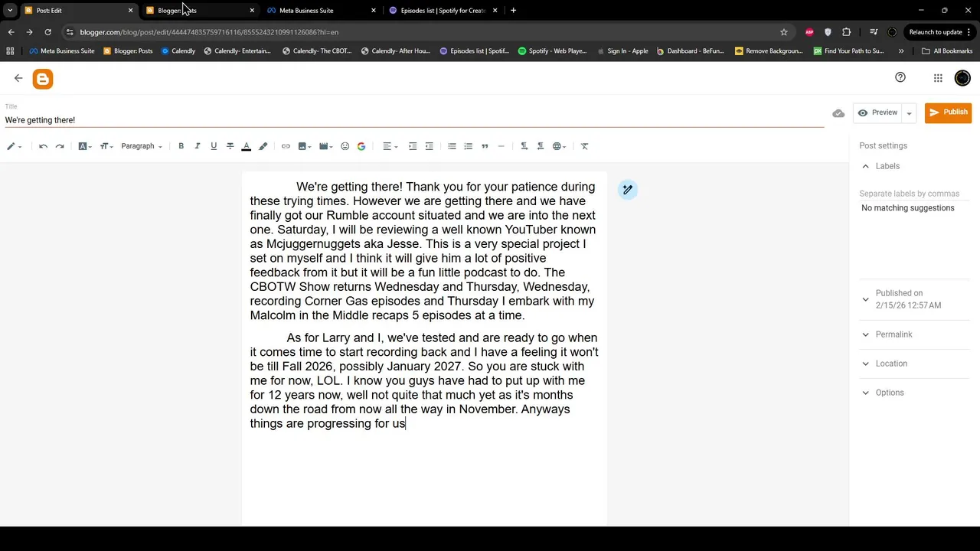Open the text color picker
This screenshot has height=551, width=980.
(x=247, y=146)
